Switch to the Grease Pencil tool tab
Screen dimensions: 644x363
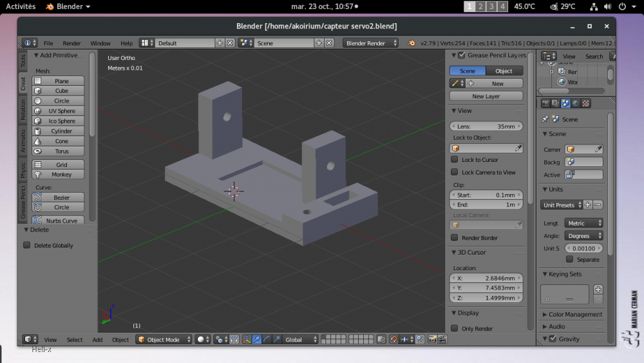point(23,201)
